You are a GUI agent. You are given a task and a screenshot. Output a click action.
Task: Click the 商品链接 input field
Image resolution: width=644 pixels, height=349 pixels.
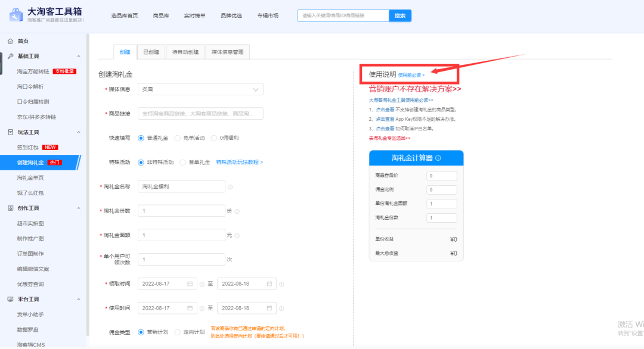click(x=200, y=114)
